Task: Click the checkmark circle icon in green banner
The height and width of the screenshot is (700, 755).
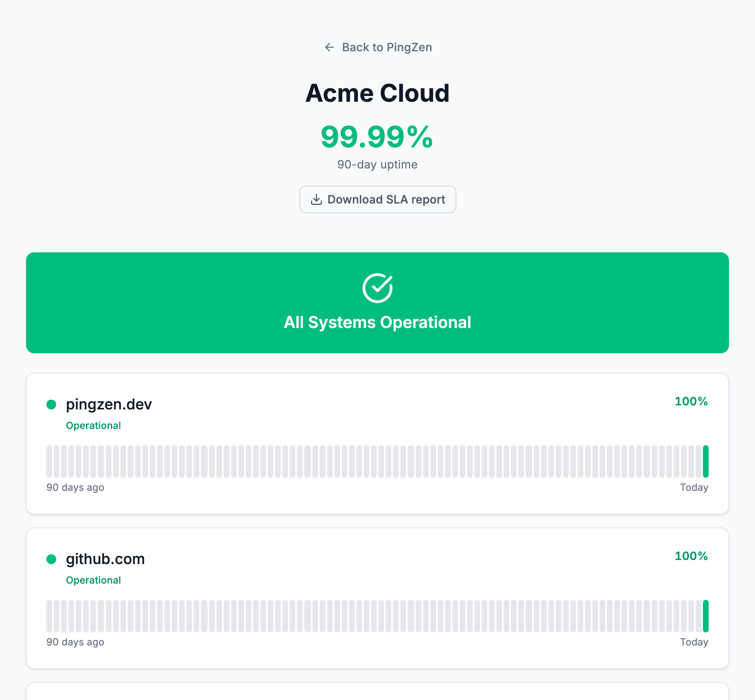Action: click(378, 288)
